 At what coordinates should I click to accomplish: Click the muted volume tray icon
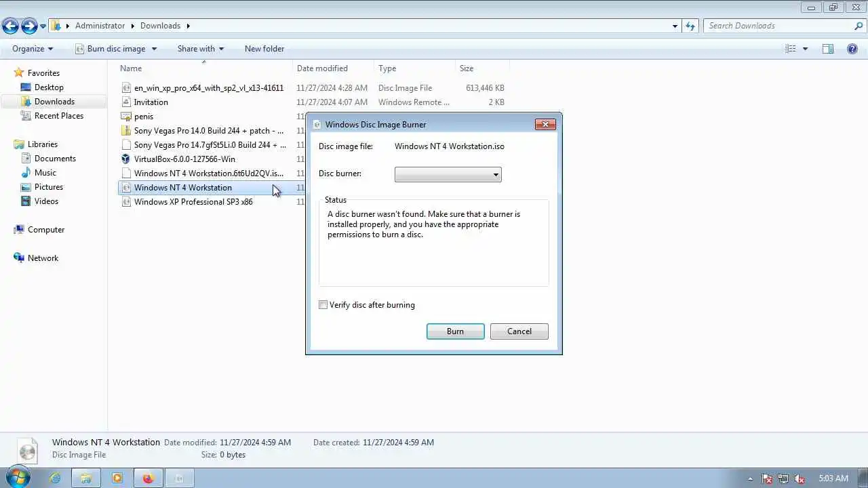click(800, 479)
